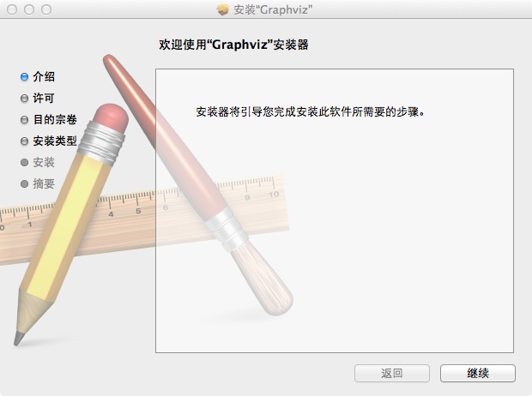Click the 返回 (Go Back) button

392,373
